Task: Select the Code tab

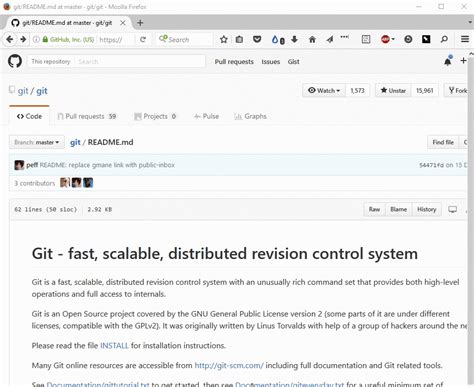Action: pyautogui.click(x=29, y=116)
